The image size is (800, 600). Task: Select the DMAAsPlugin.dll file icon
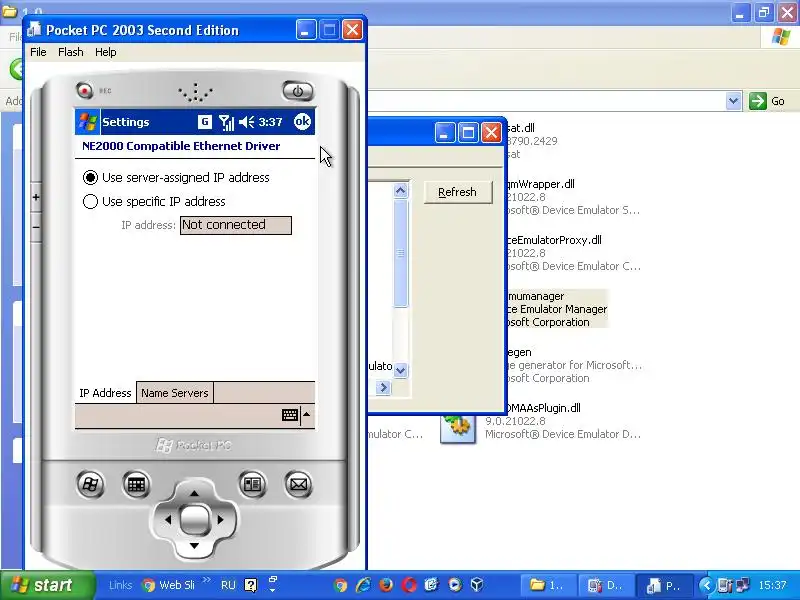point(458,429)
